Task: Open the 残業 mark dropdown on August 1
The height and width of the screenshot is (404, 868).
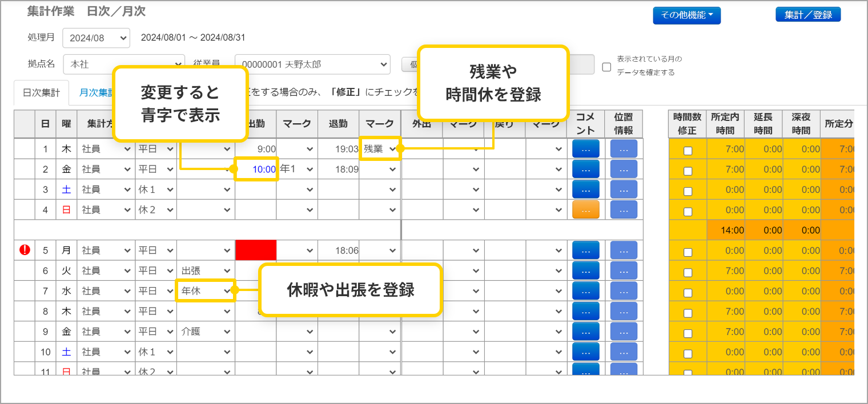Action: 380,148
